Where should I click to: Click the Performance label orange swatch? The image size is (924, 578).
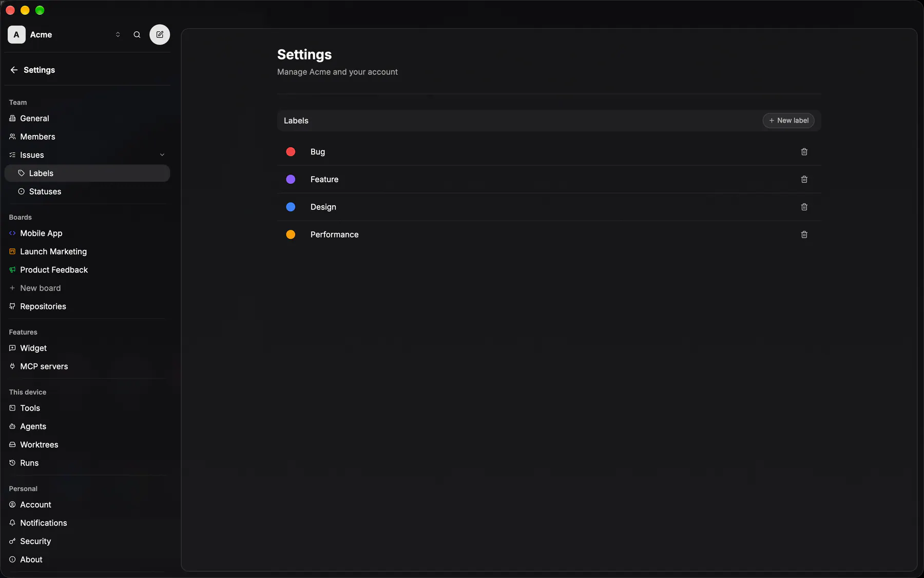pos(291,235)
